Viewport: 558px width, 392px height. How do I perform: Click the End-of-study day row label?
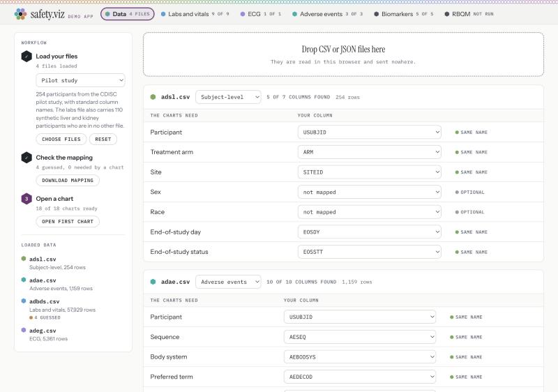click(x=176, y=232)
